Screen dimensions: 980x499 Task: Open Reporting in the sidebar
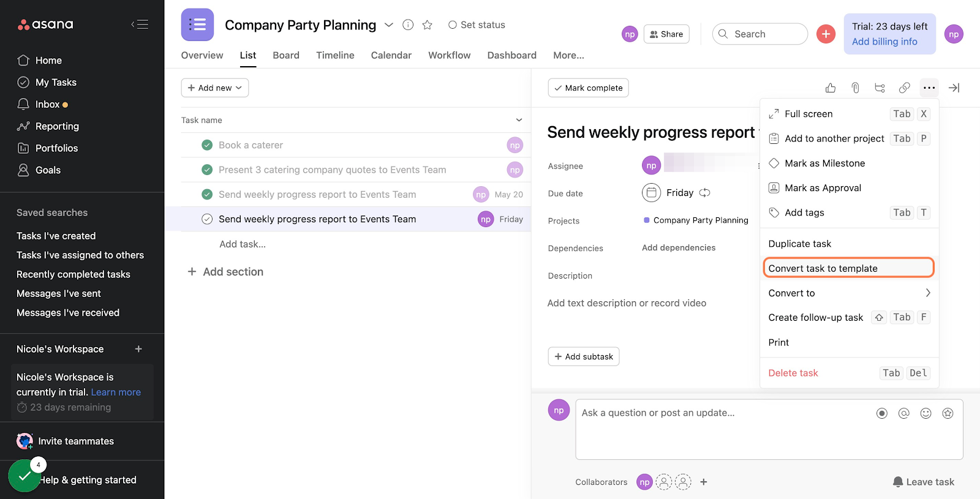[x=48, y=126]
